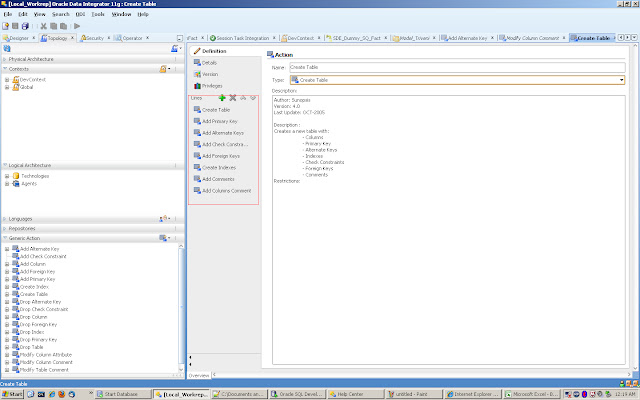The image size is (640, 400).
Task: Select Drop Foreign Key tree item
Action: (x=38, y=324)
